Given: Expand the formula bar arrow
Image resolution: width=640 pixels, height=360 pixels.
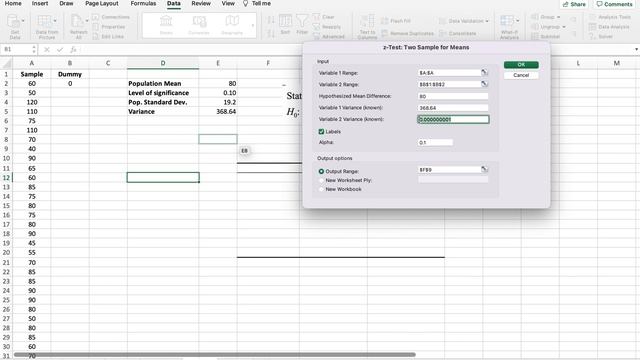Looking at the screenshot, I should pyautogui.click(x=636, y=49).
